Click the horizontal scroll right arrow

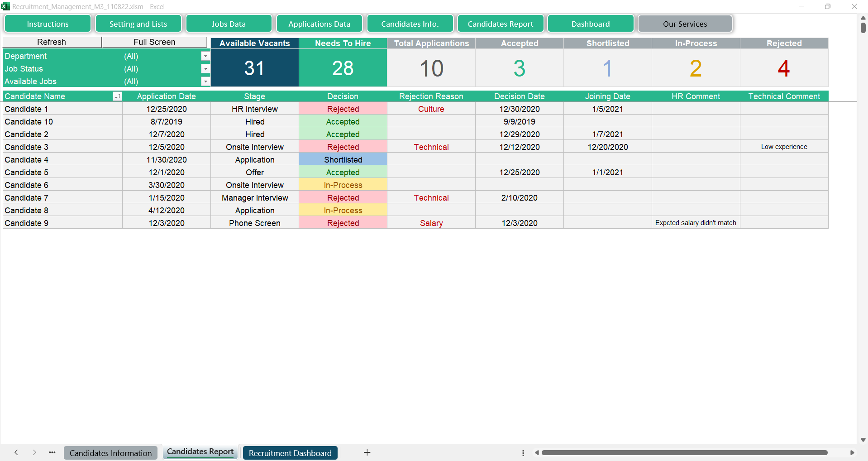coord(852,452)
